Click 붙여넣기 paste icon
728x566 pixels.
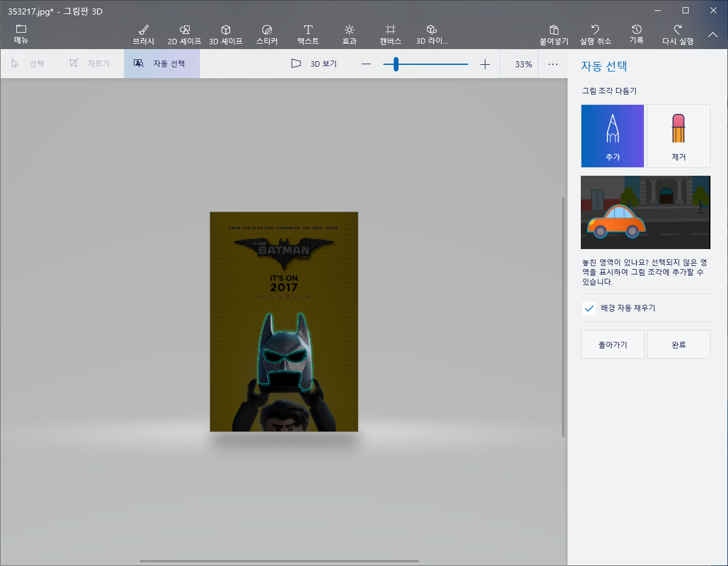click(554, 35)
